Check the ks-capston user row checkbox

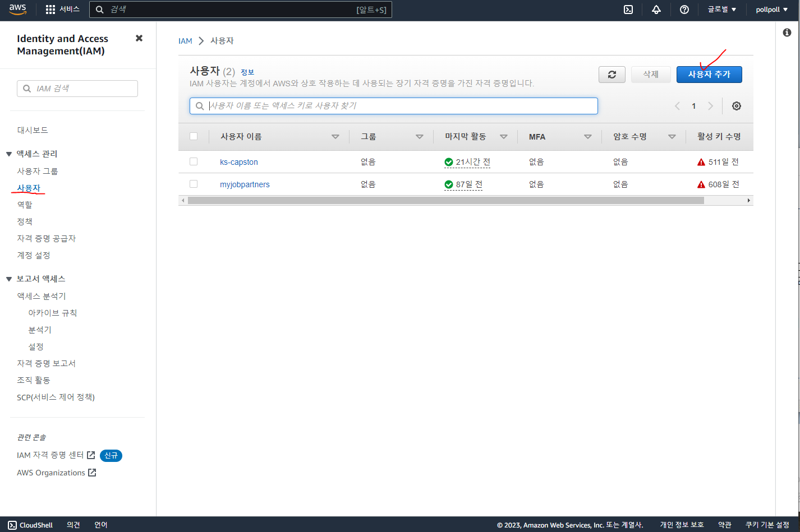[194, 161]
